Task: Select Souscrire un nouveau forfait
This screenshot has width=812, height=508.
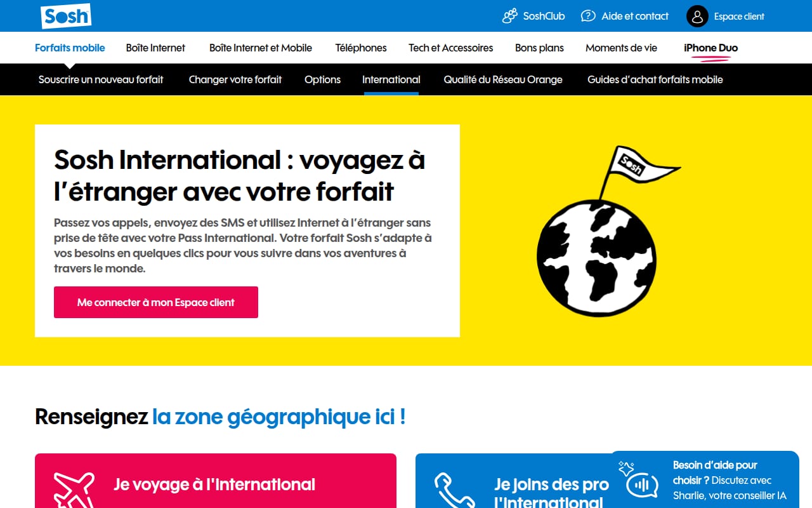Action: tap(101, 79)
